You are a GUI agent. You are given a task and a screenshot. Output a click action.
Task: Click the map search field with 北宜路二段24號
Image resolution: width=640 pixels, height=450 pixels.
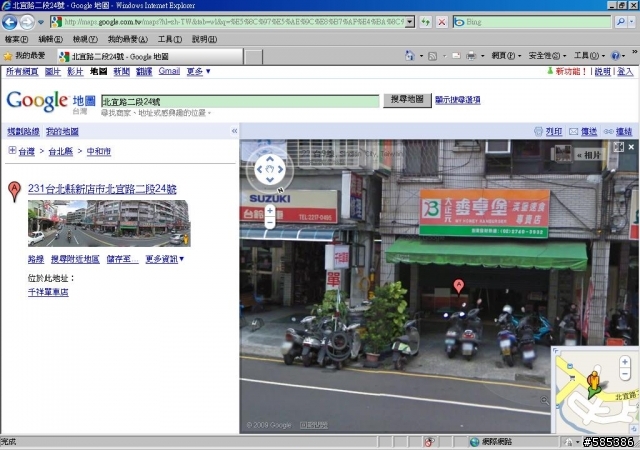pos(240,102)
